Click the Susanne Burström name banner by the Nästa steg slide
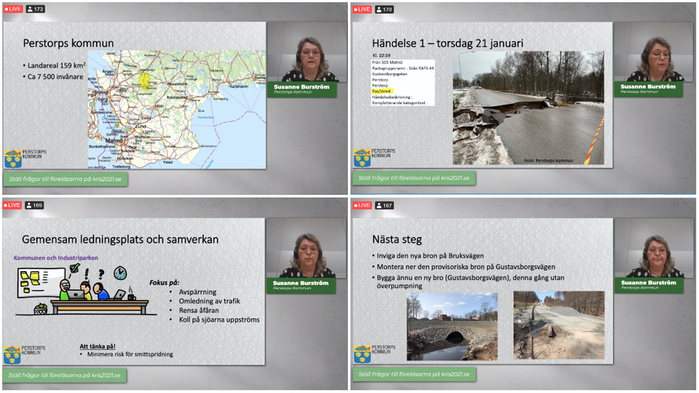This screenshot has height=393, width=699. 649,285
